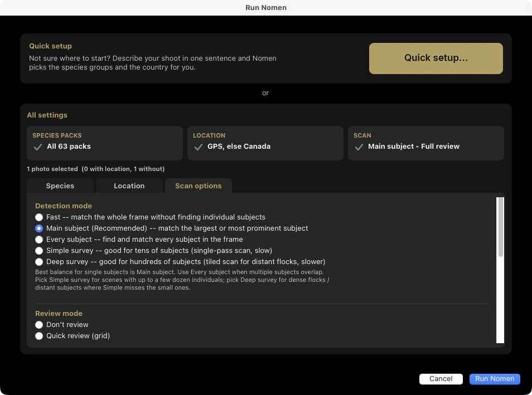Click the Review mode heading
This screenshot has height=395, width=532.
[59, 313]
